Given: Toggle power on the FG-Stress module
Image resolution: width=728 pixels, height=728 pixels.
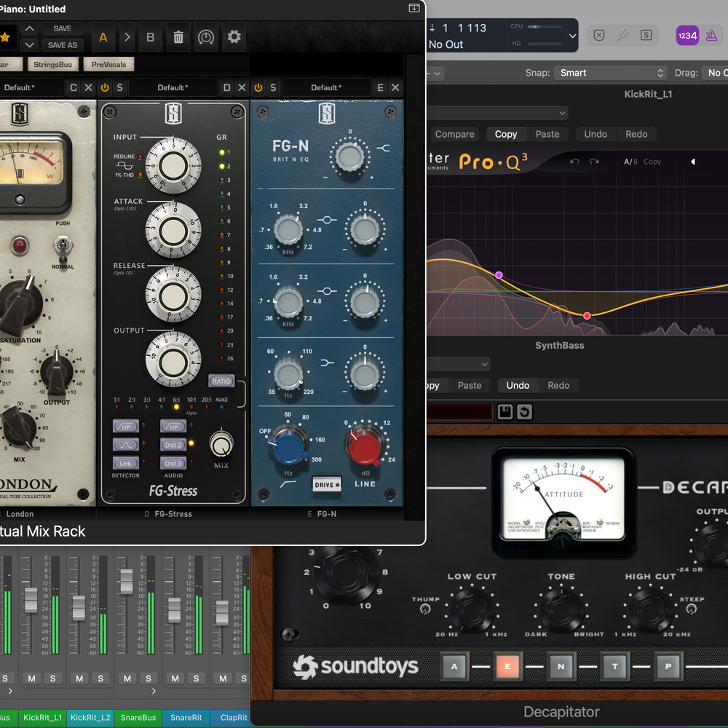Looking at the screenshot, I should coord(105,87).
